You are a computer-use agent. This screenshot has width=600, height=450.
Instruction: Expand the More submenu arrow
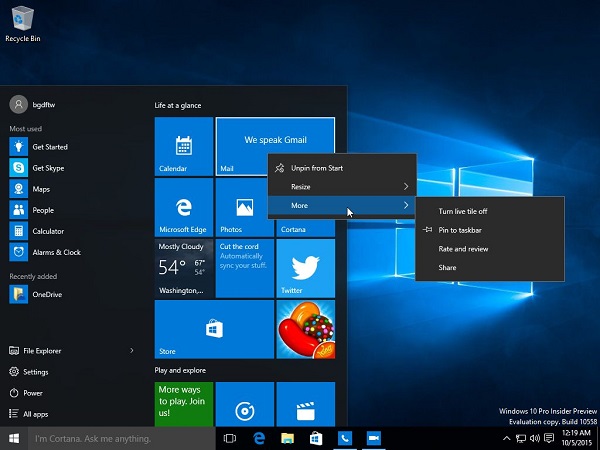click(406, 205)
